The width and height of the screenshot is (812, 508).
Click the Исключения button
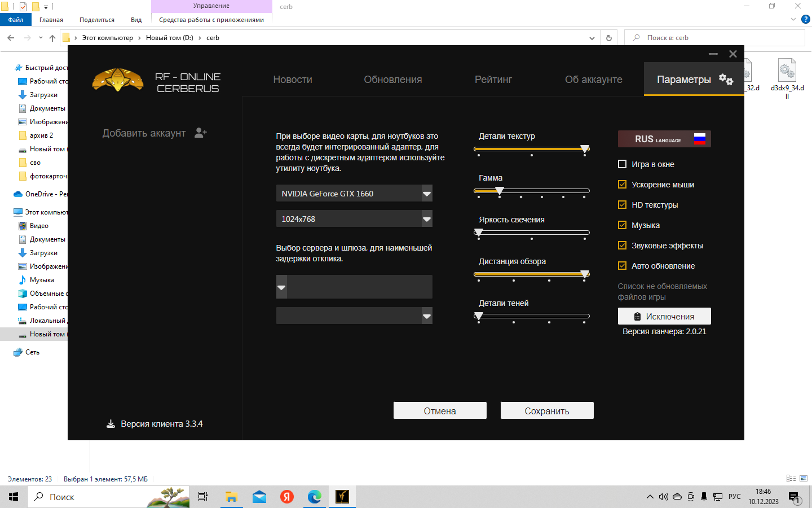point(664,316)
